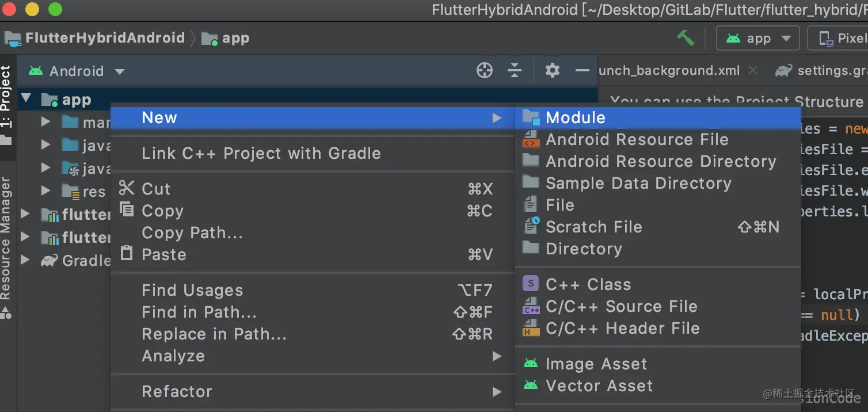Switch to the settings.gradle editor tab

click(x=822, y=71)
